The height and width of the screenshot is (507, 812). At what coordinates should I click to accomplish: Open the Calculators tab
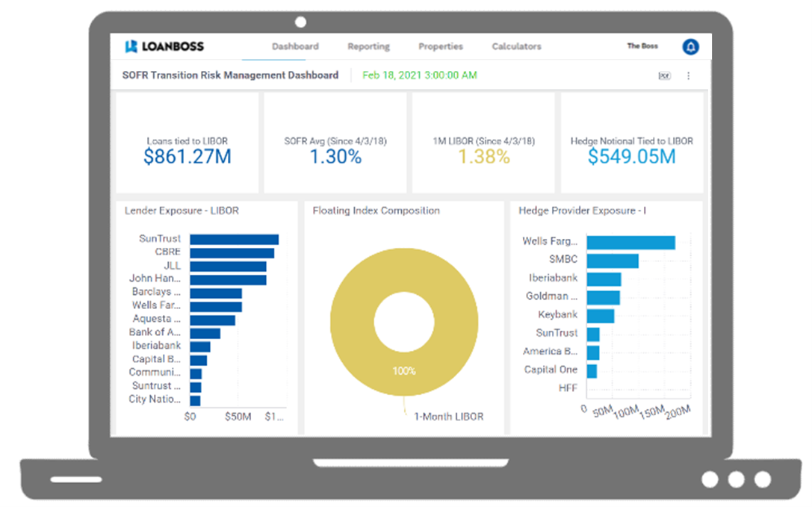[x=516, y=46]
